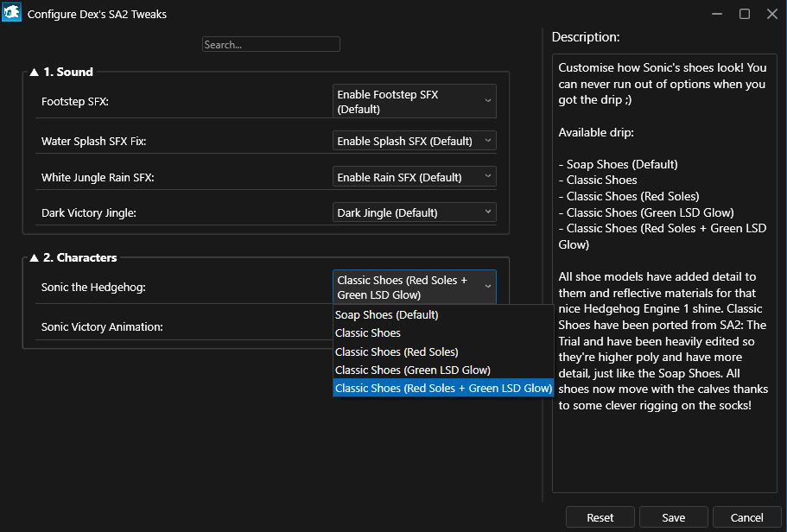Click the Water Splash SFX Fix label
This screenshot has height=532, width=787.
pyautogui.click(x=93, y=141)
